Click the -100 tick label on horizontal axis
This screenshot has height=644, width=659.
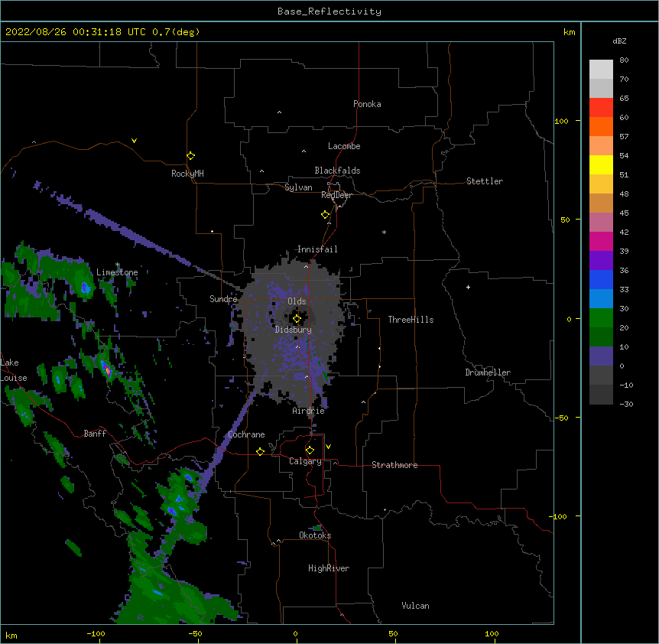(x=96, y=633)
